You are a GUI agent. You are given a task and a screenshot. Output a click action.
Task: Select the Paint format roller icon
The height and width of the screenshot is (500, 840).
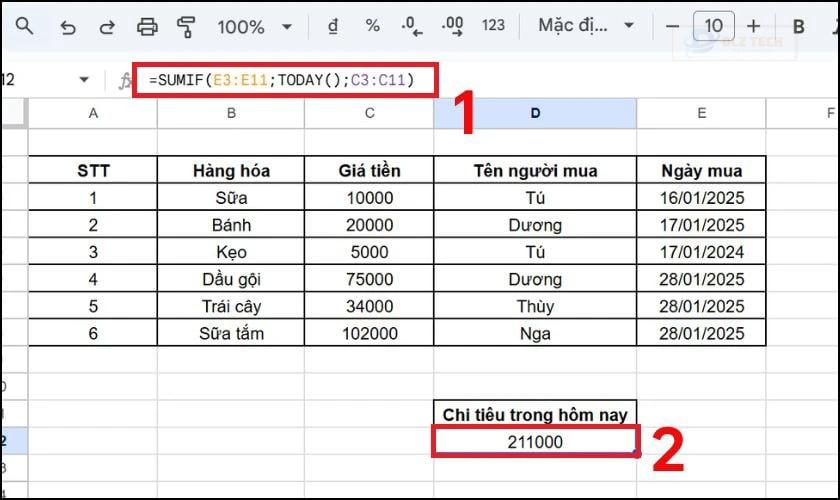click(186, 27)
